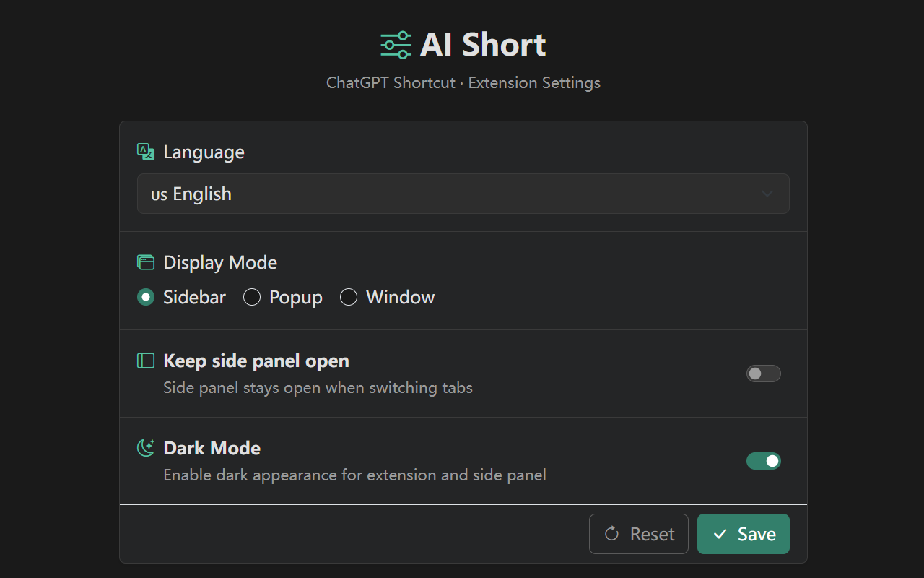
Task: Click the window icon beside Display Mode
Action: pos(146,262)
